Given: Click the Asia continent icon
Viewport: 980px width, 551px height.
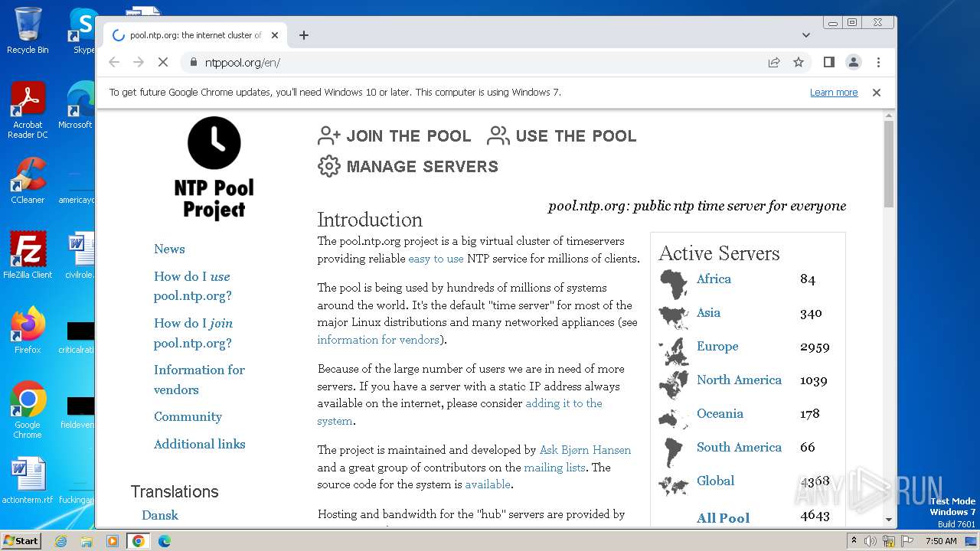Looking at the screenshot, I should (674, 316).
